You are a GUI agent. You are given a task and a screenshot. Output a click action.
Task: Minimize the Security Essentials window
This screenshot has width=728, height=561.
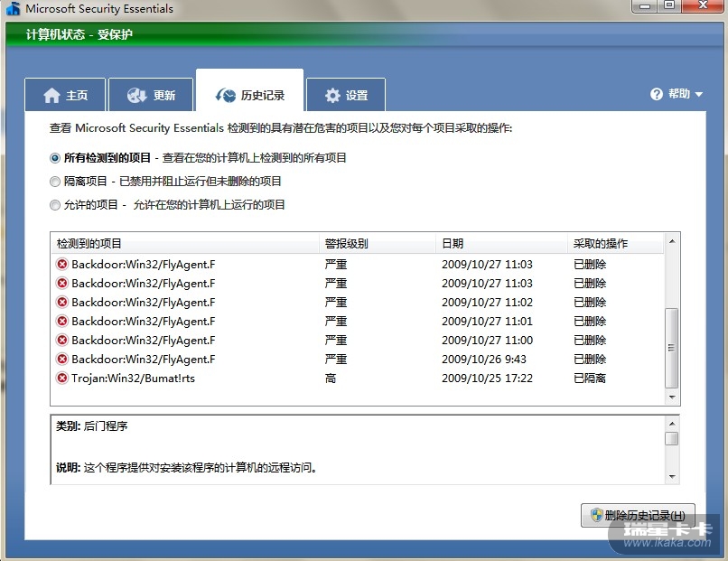[644, 6]
